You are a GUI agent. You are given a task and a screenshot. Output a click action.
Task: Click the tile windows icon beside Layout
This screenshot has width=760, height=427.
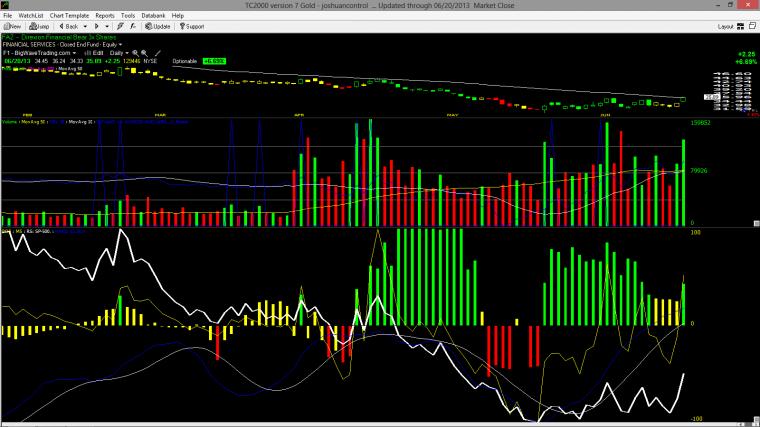click(x=752, y=26)
